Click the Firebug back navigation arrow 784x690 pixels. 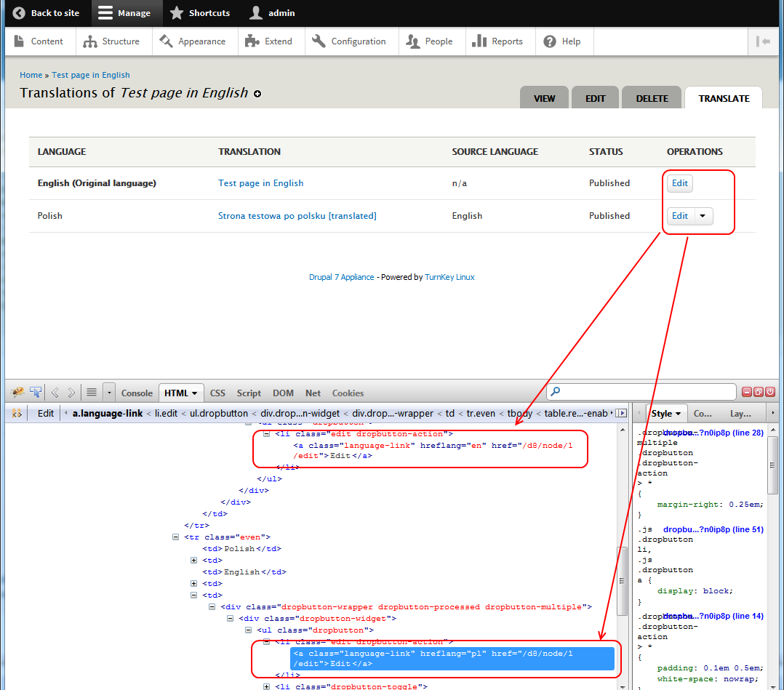click(54, 392)
